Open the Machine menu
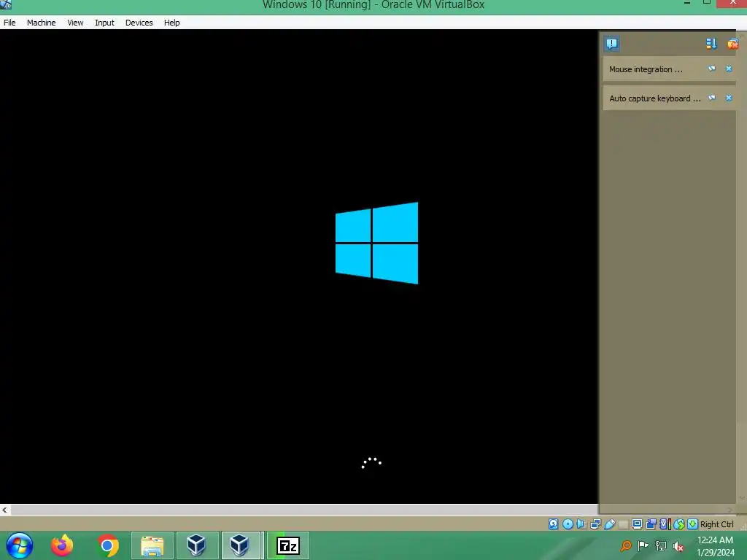This screenshot has height=560, width=747. pyautogui.click(x=41, y=23)
